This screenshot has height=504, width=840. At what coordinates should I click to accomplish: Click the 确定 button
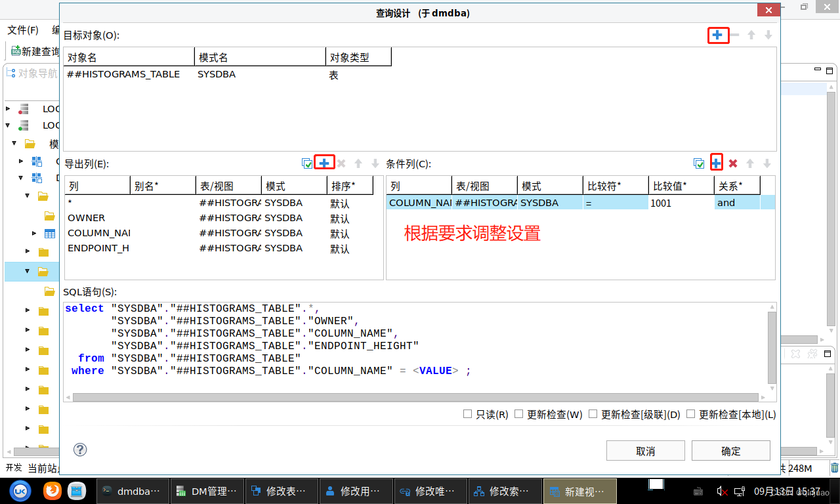[731, 451]
